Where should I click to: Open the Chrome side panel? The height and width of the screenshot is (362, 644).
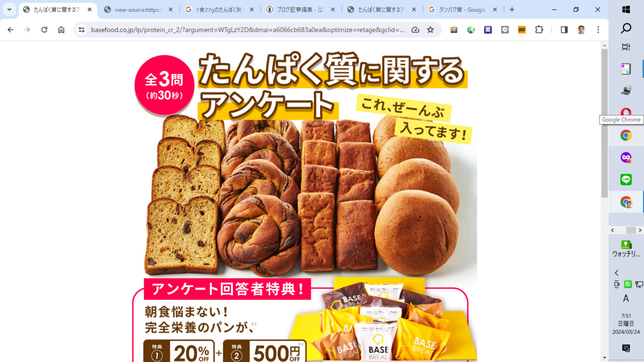click(564, 30)
